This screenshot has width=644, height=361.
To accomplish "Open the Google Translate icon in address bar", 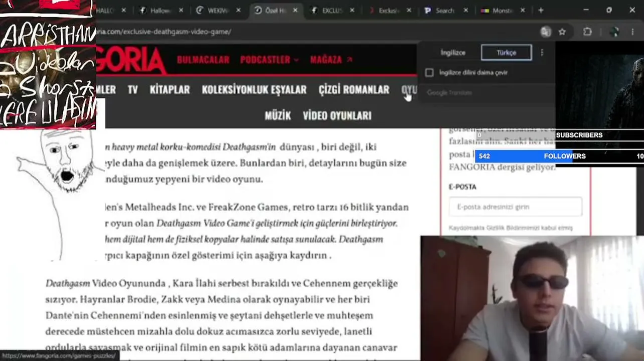I will point(546,32).
